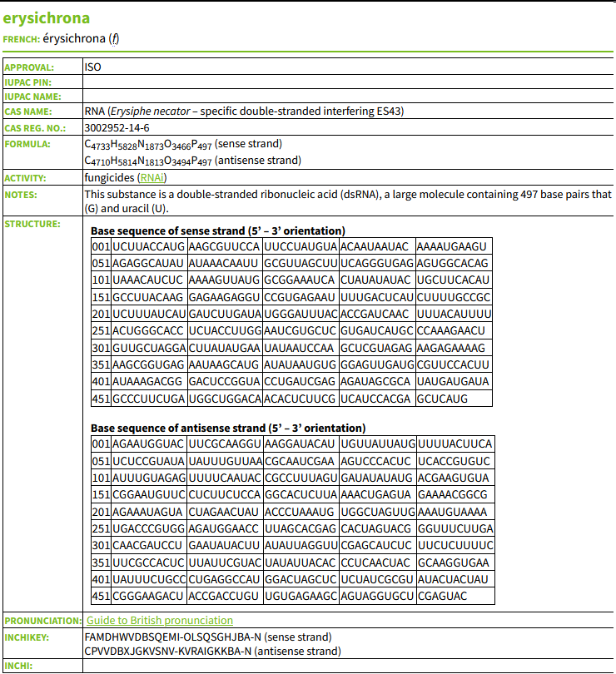This screenshot has height=674, width=616.
Task: Select the ISO approval value
Action: pos(93,67)
